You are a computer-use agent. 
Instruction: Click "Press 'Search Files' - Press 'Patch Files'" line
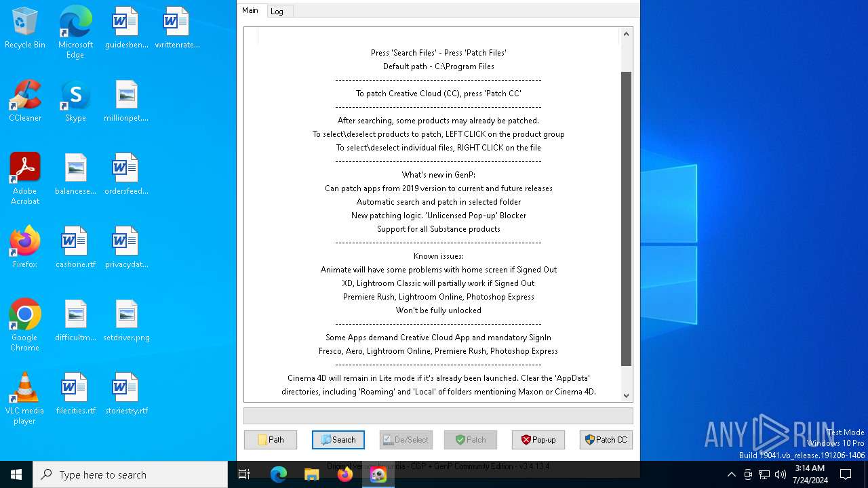coord(439,53)
